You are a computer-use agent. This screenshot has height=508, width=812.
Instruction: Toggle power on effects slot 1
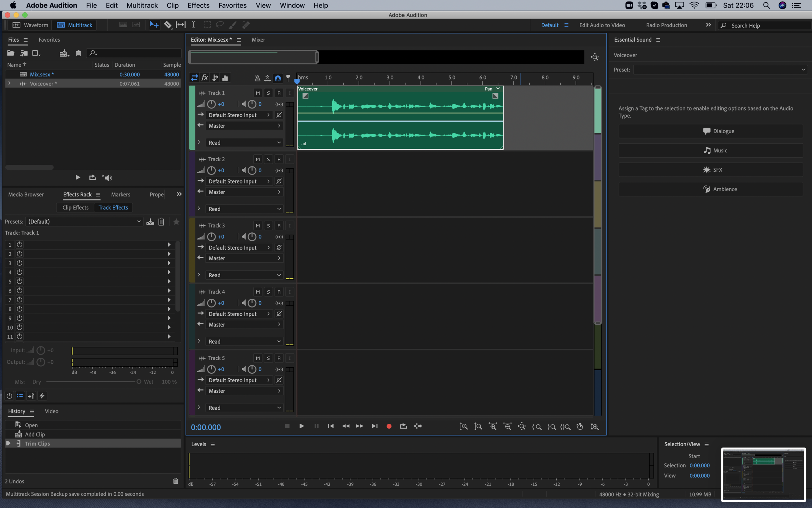[x=19, y=245]
